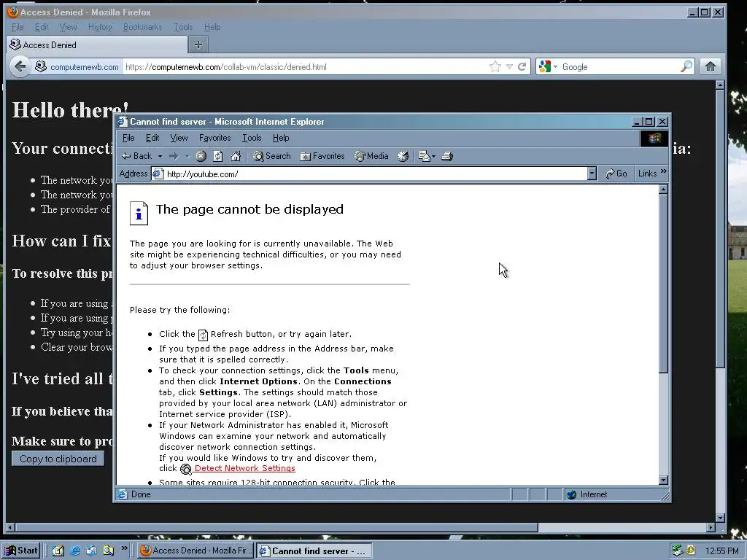The image size is (747, 560).
Task: Select the Access Denied tab in Firefox
Action: pos(97,45)
